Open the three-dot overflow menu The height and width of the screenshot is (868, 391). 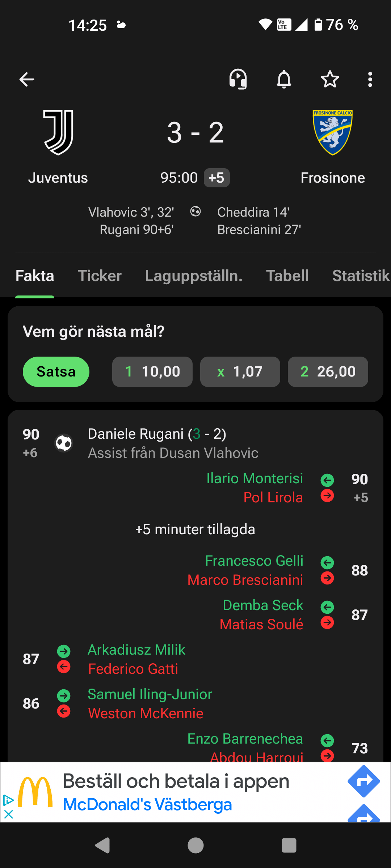(370, 79)
